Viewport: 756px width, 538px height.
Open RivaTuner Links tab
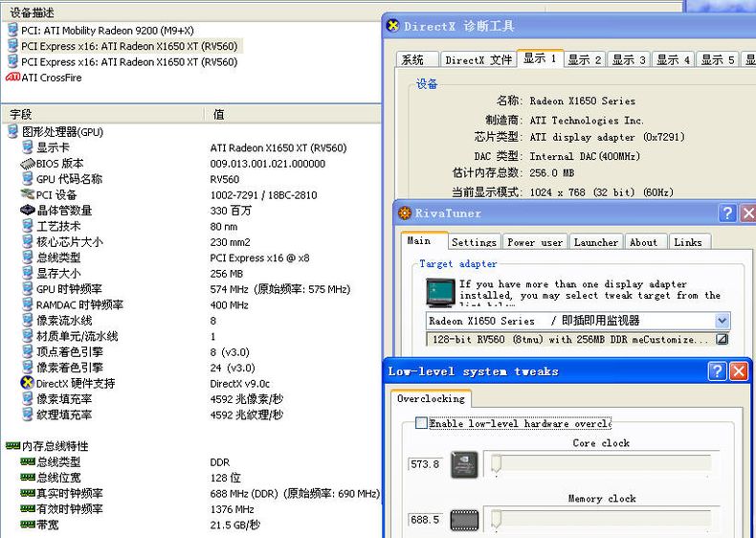[x=688, y=242]
